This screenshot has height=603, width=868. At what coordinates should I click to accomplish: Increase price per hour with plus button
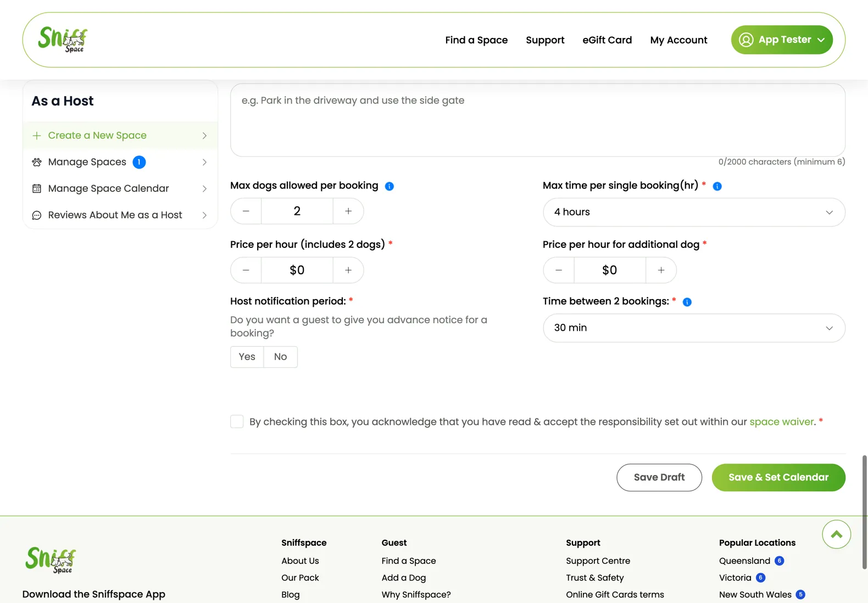pyautogui.click(x=348, y=270)
